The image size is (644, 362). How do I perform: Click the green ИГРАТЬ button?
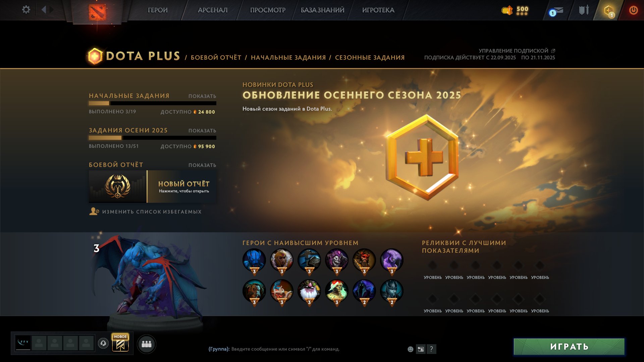(569, 347)
